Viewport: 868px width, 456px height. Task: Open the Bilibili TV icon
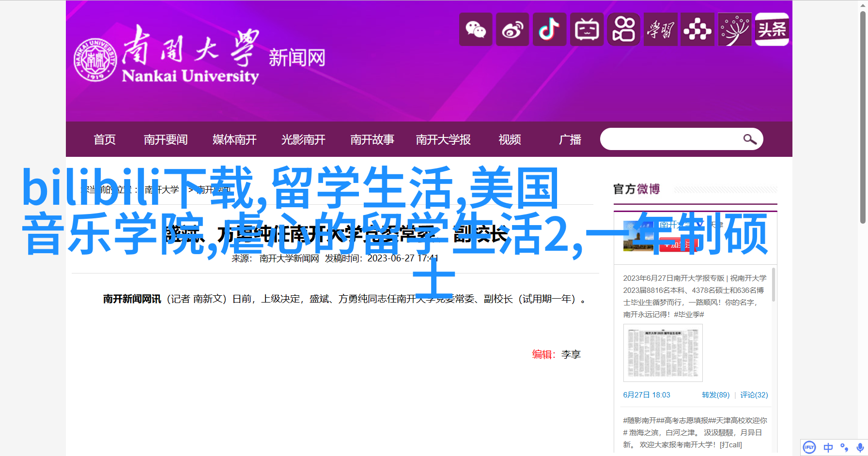click(x=587, y=30)
